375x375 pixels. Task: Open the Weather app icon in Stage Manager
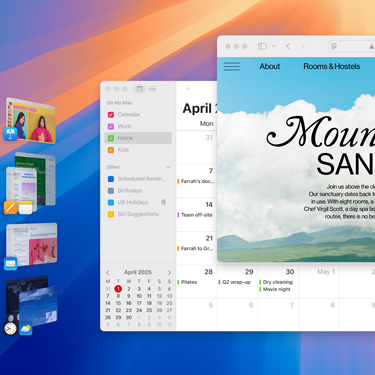point(26,329)
